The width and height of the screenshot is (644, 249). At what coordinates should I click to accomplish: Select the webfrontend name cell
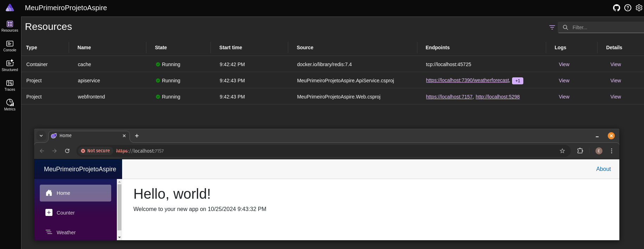tap(91, 97)
